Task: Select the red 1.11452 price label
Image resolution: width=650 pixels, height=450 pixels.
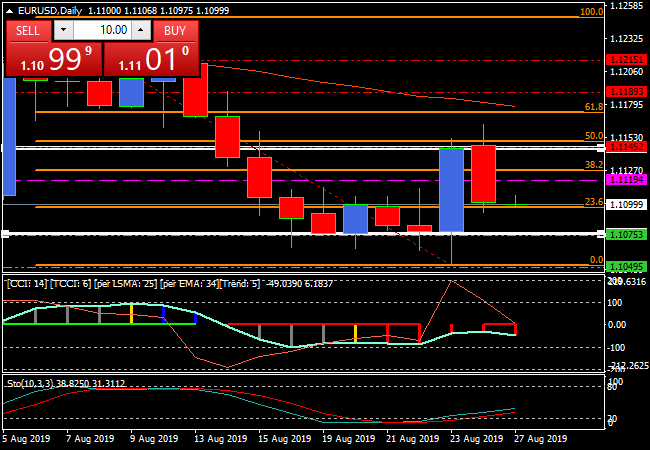Action: tap(626, 147)
